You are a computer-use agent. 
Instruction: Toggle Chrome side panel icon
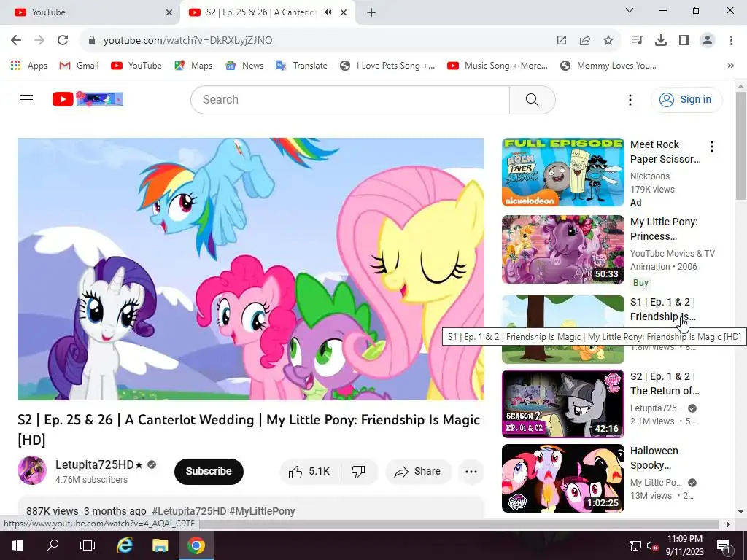[x=684, y=41]
